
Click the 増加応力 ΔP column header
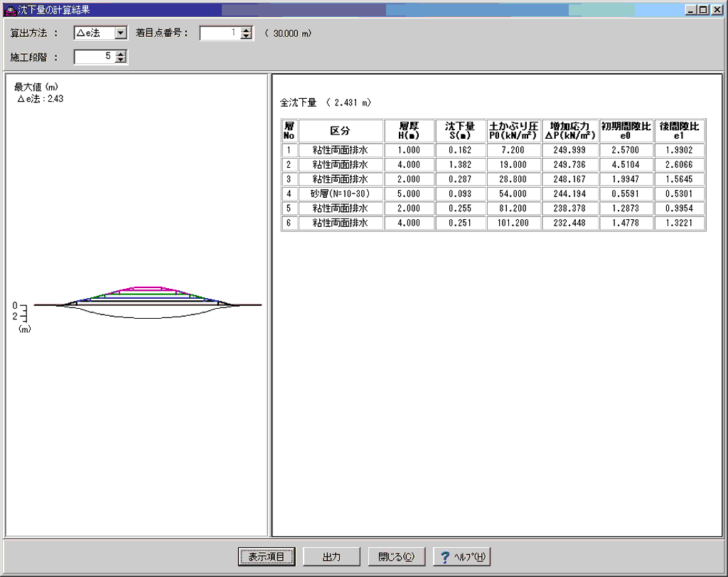[569, 130]
